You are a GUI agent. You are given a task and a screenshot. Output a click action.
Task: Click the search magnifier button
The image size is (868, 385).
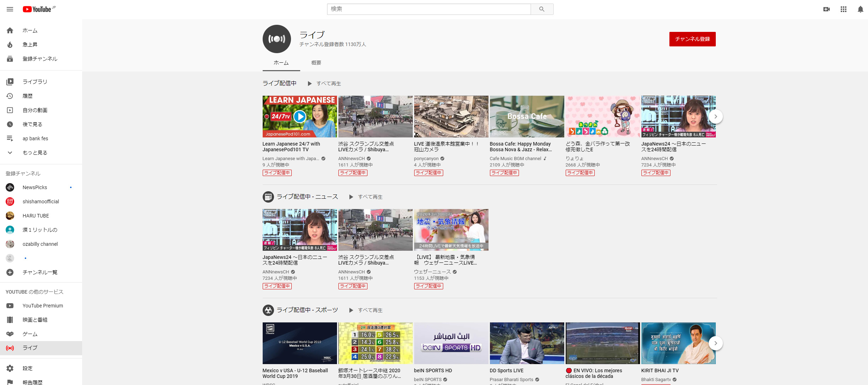[x=542, y=9]
